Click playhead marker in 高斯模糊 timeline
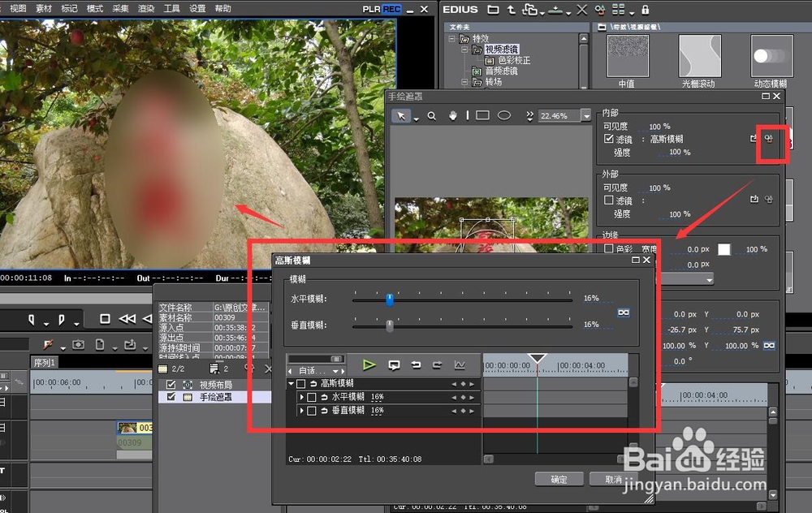The image size is (812, 513). tap(537, 358)
